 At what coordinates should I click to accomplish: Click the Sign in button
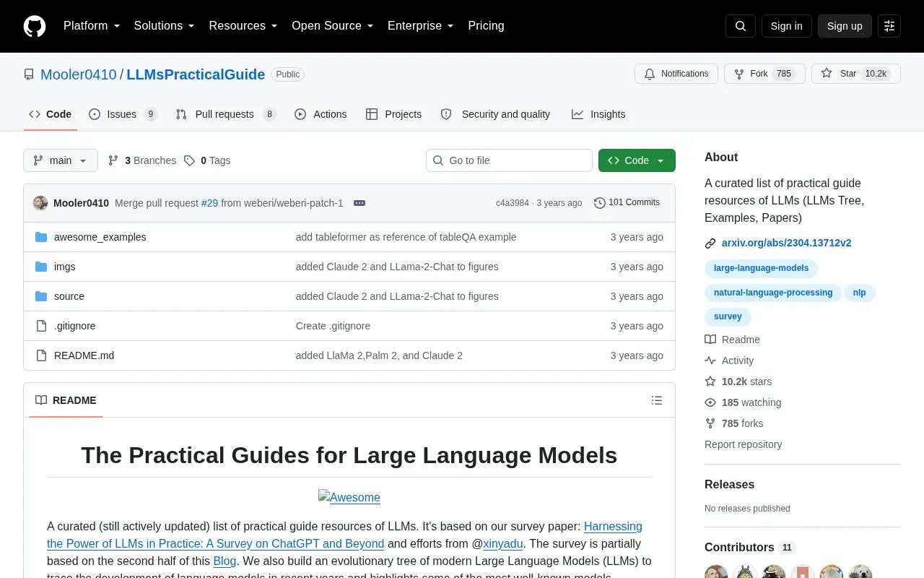[786, 26]
